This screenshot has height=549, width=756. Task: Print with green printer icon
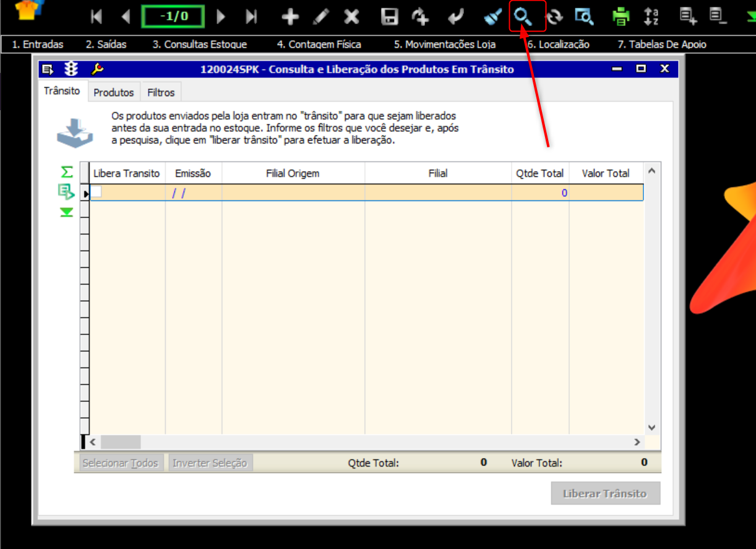[621, 17]
